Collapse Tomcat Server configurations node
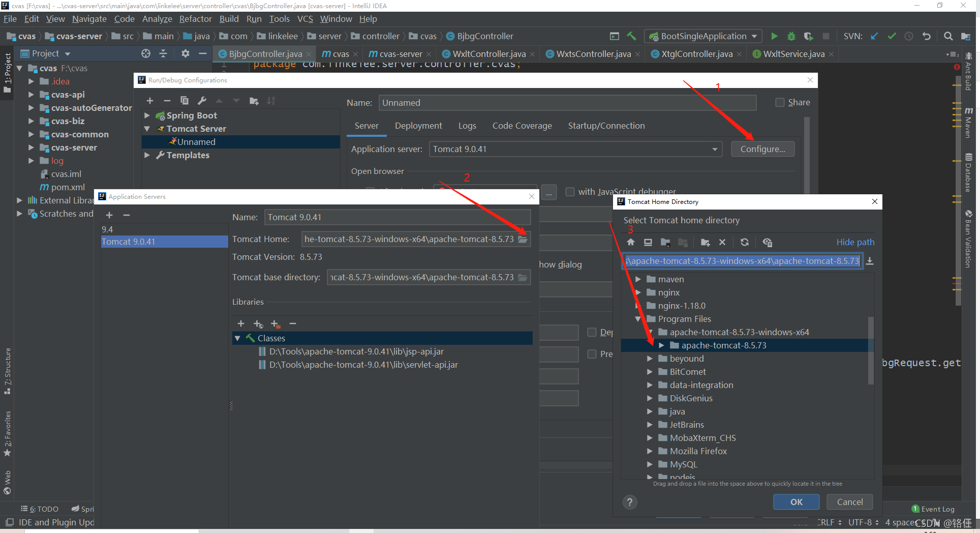This screenshot has height=533, width=980. pos(147,129)
